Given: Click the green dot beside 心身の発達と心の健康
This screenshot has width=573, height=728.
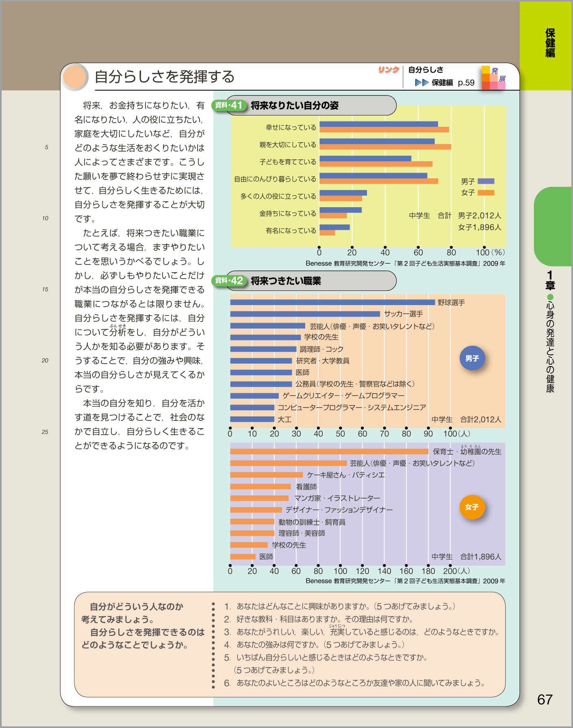Looking at the screenshot, I should [x=550, y=297].
